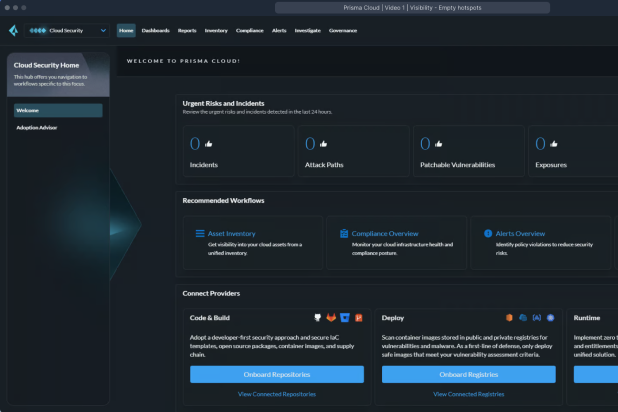Open View Connected Registries link
618x412 pixels.
469,394
